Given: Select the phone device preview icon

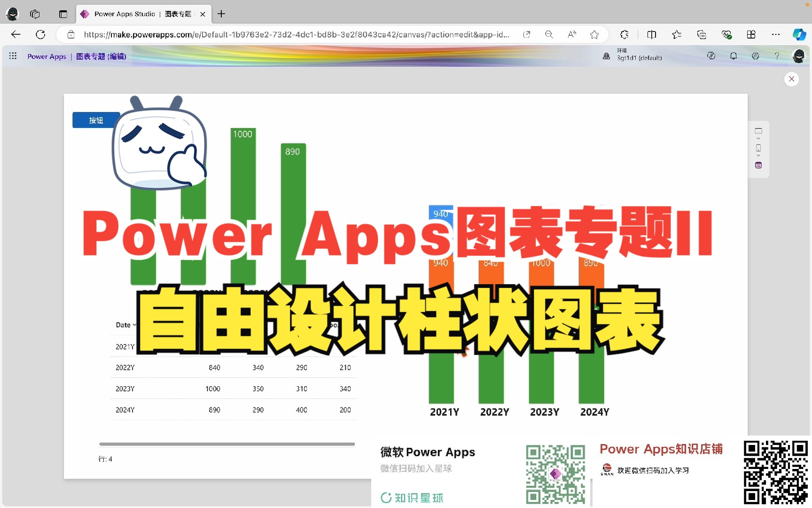Looking at the screenshot, I should pyautogui.click(x=758, y=148).
